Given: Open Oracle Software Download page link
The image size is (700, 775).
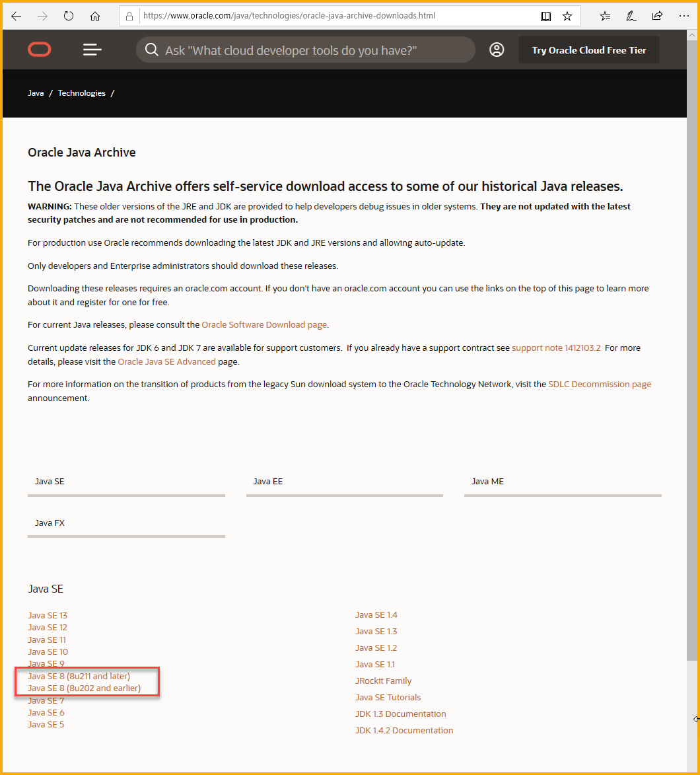Looking at the screenshot, I should (x=264, y=324).
